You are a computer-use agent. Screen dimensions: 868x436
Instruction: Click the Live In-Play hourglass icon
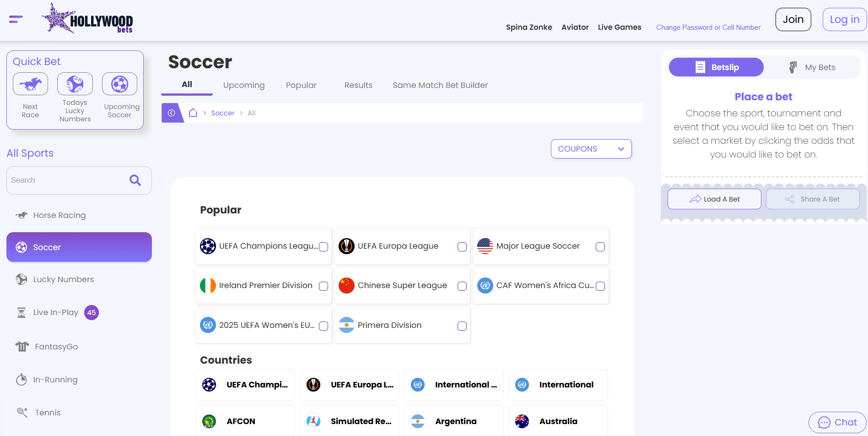(x=22, y=312)
